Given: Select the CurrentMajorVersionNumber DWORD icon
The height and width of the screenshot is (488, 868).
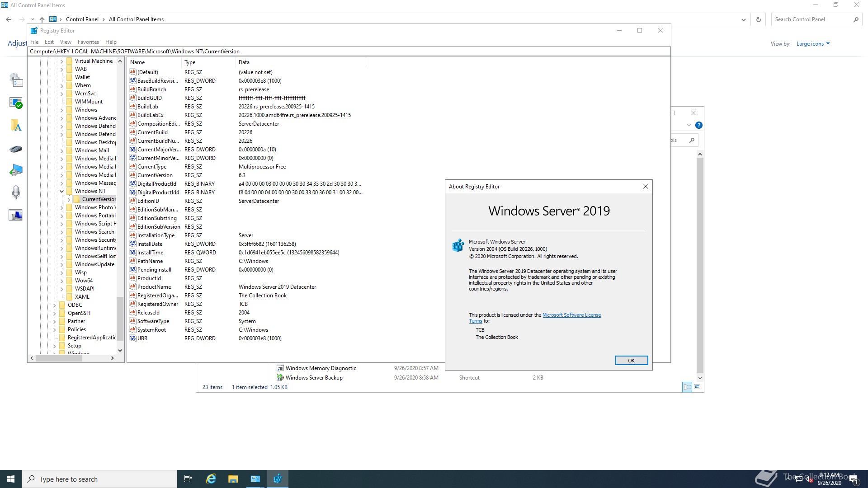Looking at the screenshot, I should pyautogui.click(x=133, y=149).
